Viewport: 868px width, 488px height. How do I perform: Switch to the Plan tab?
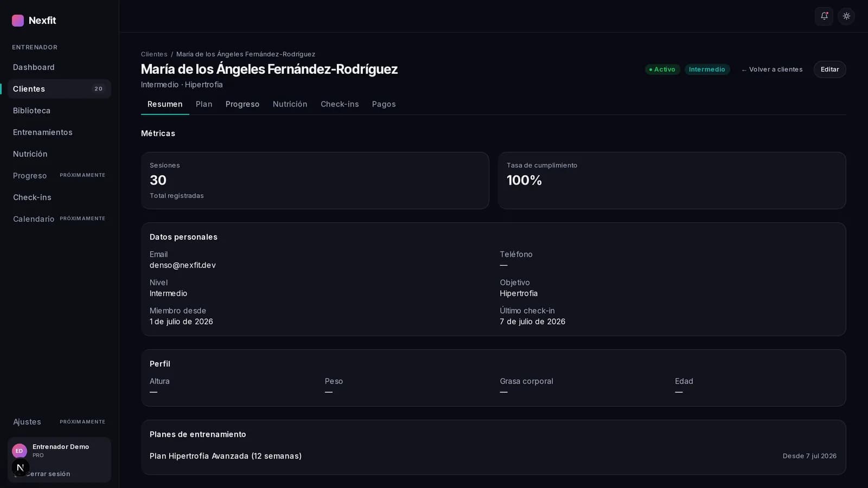(x=204, y=104)
